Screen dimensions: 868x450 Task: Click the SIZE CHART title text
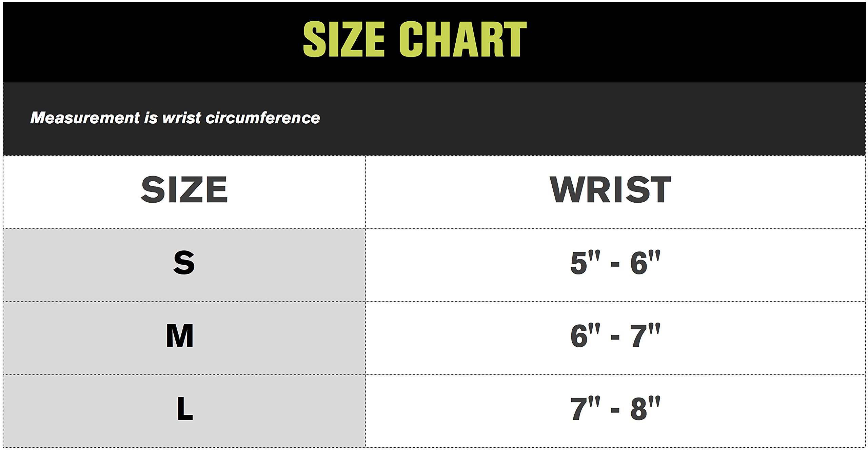(414, 39)
